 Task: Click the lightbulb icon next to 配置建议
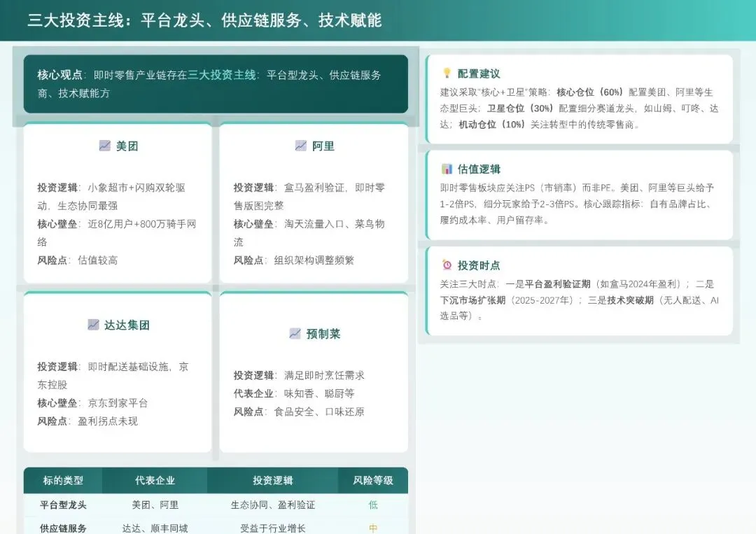click(447, 73)
